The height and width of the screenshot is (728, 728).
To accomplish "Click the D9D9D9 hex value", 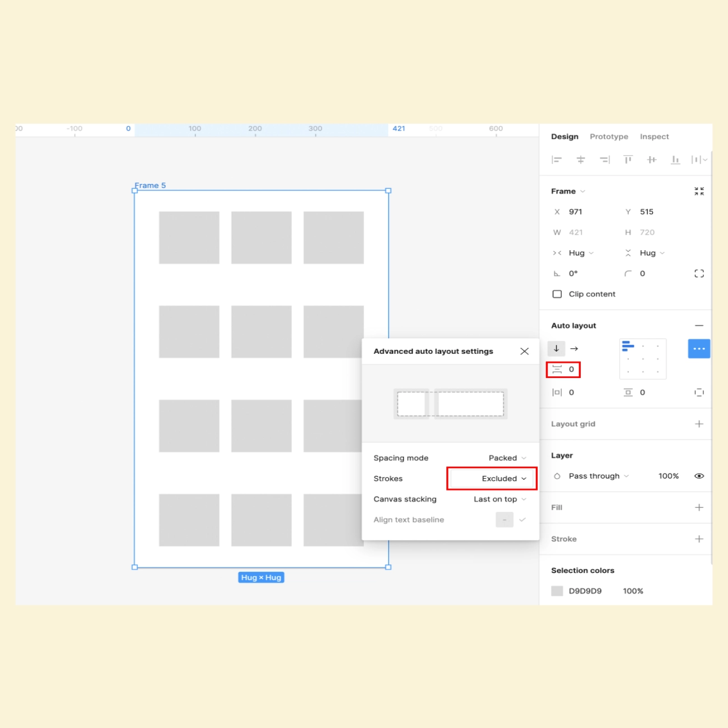I will click(585, 591).
